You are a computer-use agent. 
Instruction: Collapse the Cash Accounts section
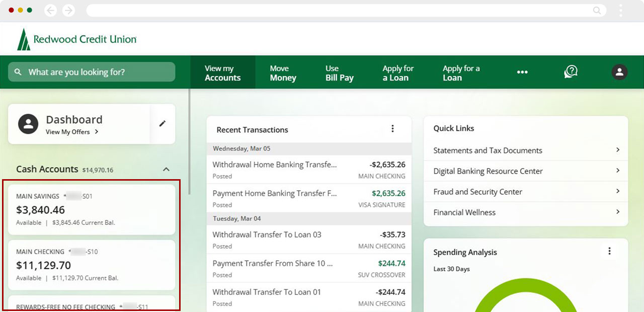(x=167, y=170)
